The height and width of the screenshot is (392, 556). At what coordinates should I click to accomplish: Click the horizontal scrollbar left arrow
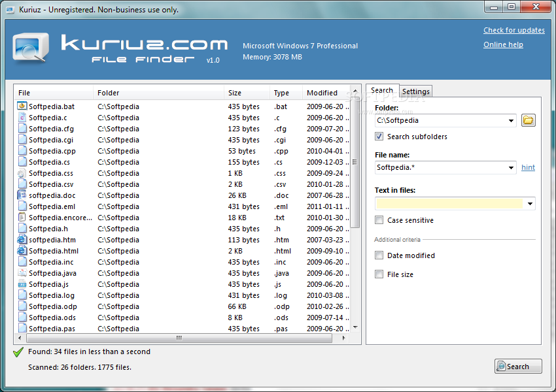click(20, 338)
